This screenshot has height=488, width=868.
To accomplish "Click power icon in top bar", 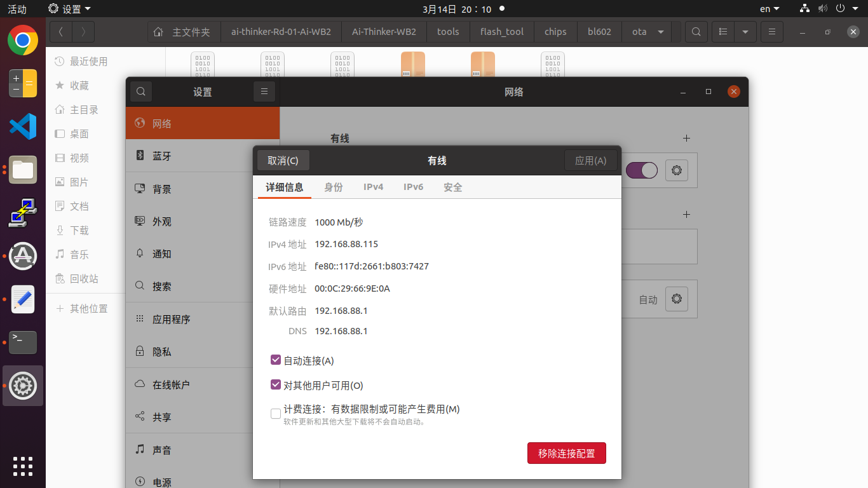I will pyautogui.click(x=839, y=9).
